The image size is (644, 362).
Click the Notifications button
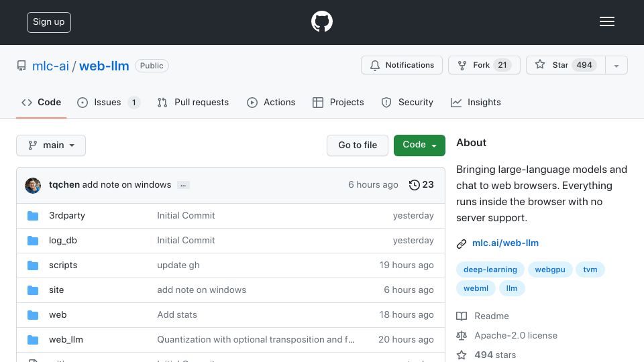pyautogui.click(x=402, y=65)
